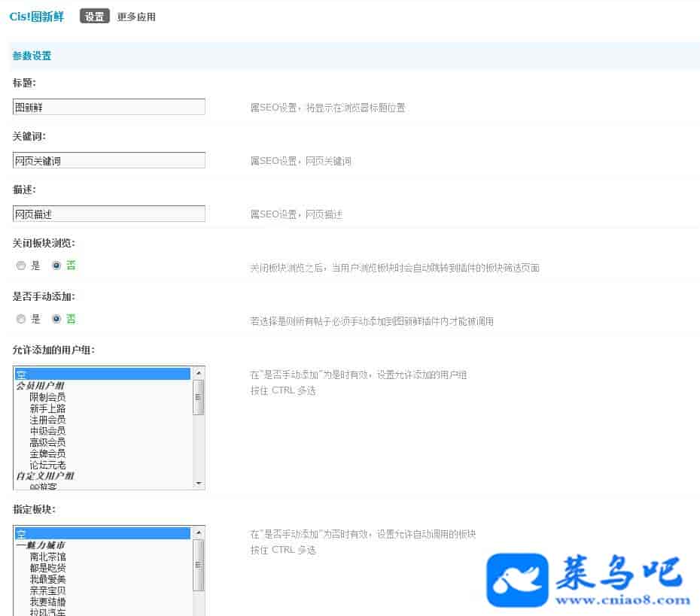Click the 描述 text field
This screenshot has width=700, height=616.
point(109,214)
